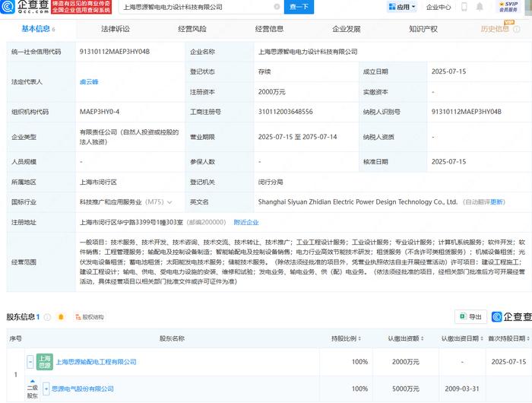Expand 思源电气股份有限公司 second-level shareholder
Viewport: 532px width, 403px height.
(x=46, y=389)
